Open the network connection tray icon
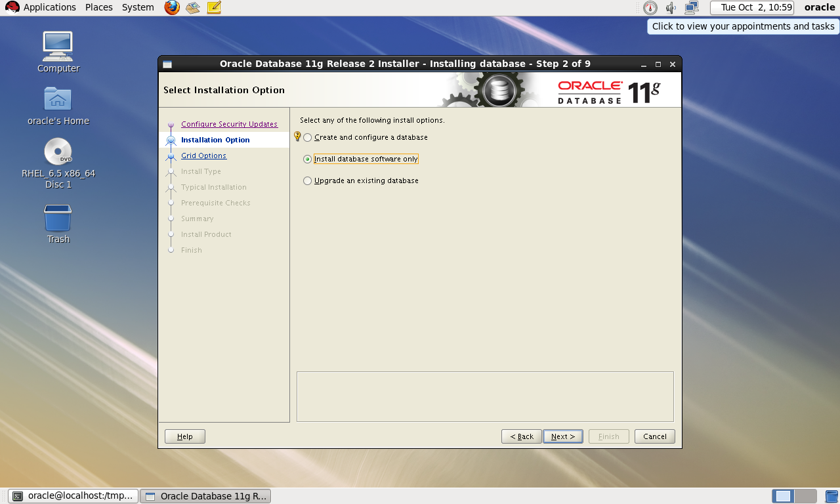Image resolution: width=840 pixels, height=504 pixels. [x=691, y=8]
